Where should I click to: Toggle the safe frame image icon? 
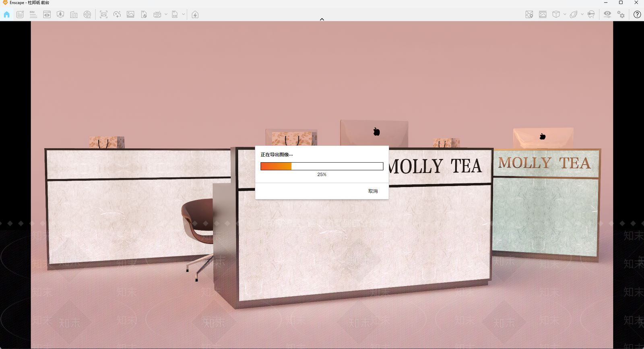pyautogui.click(x=543, y=14)
